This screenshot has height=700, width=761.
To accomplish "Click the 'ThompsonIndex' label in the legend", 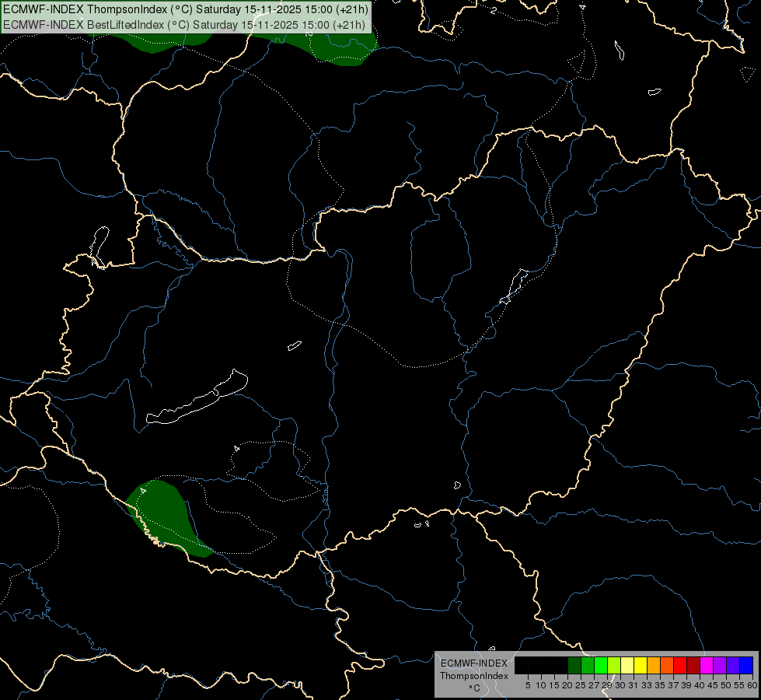I will click(x=473, y=676).
